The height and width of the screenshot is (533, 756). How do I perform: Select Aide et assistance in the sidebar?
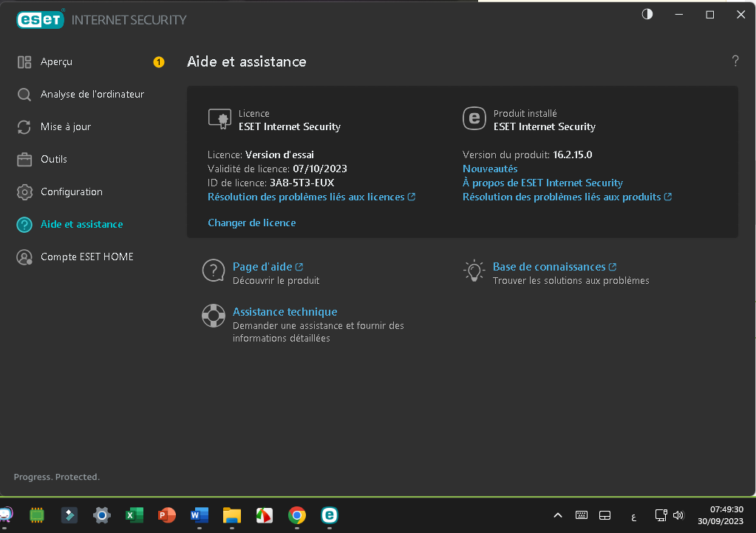point(81,224)
